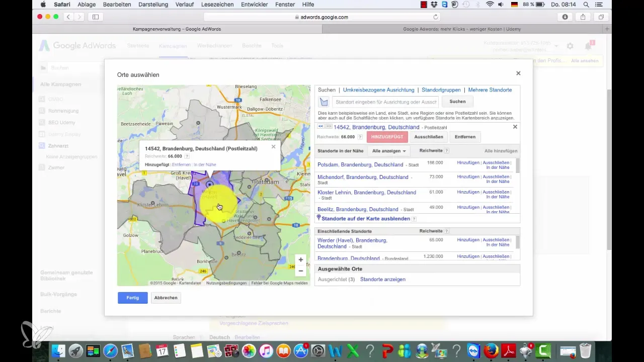The height and width of the screenshot is (362, 644).
Task: Open Spotlight search in menu bar
Action: click(586, 5)
